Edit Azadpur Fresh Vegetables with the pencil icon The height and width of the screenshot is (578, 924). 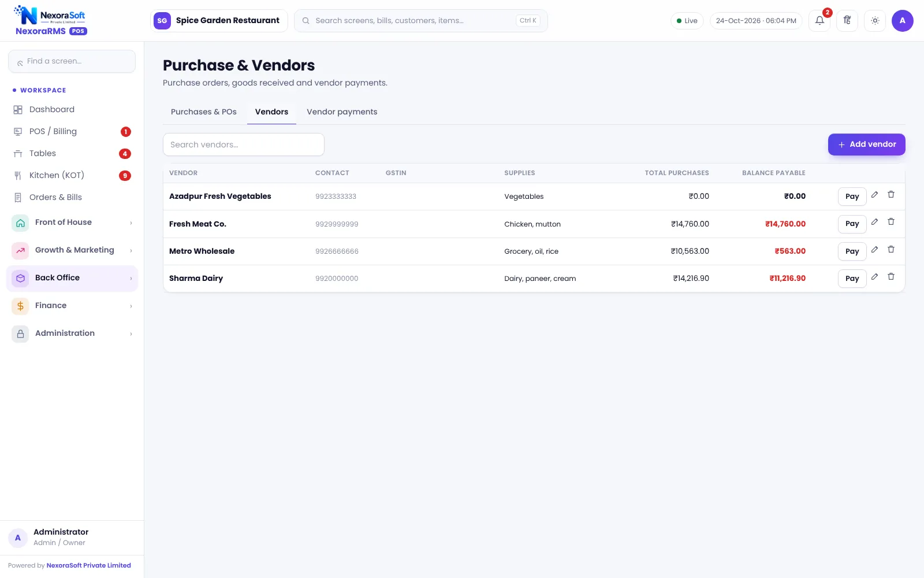click(x=874, y=195)
